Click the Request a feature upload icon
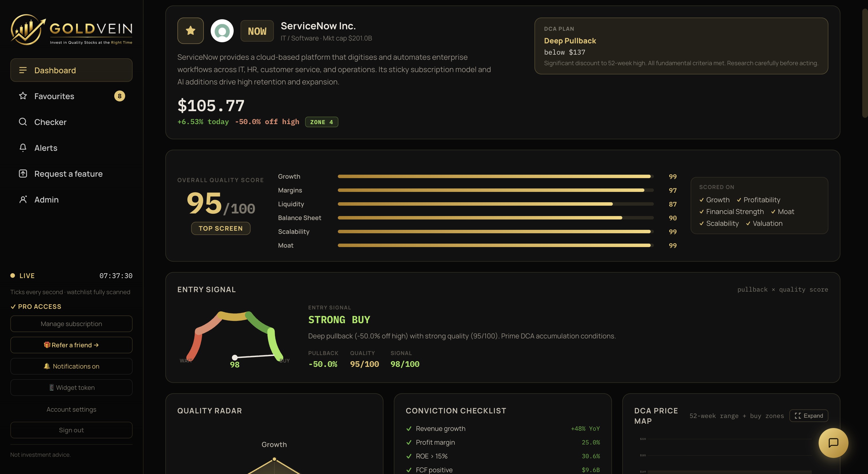The height and width of the screenshot is (474, 868). coord(23,174)
